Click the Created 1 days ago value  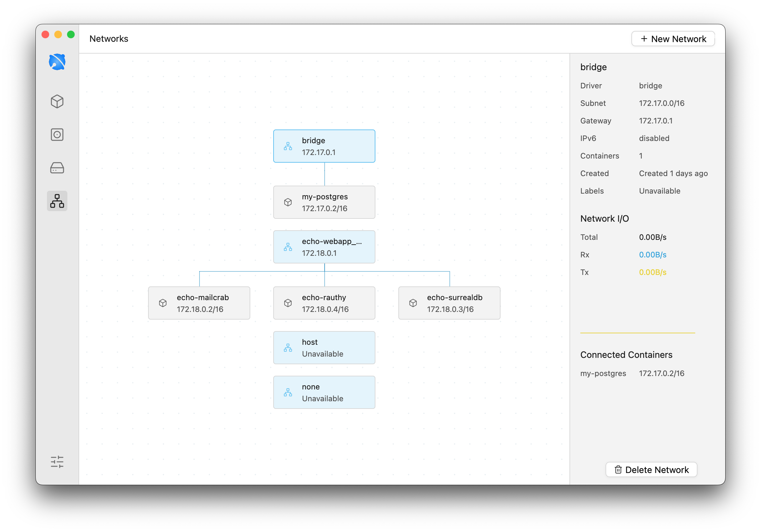(673, 173)
